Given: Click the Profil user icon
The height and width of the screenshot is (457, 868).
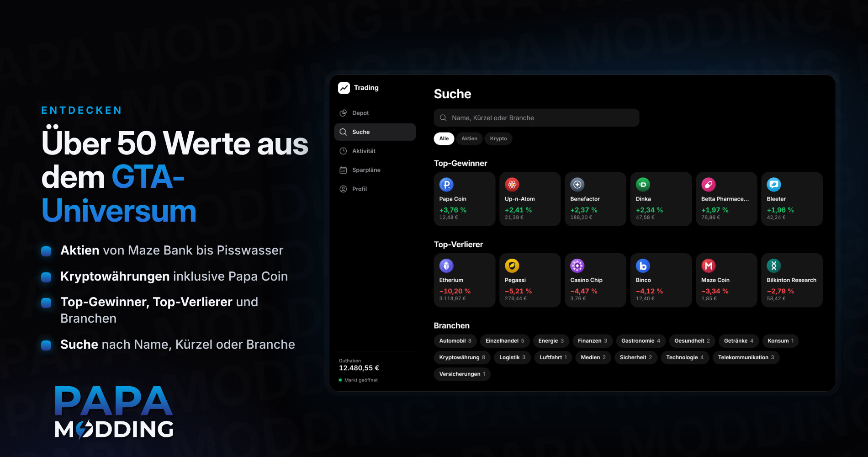Looking at the screenshot, I should click(x=343, y=189).
